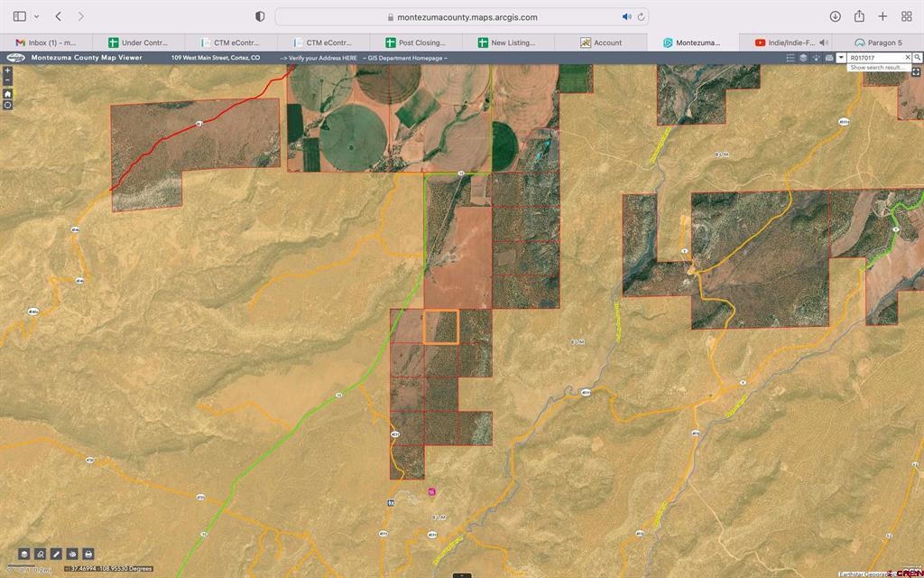Expand the search source dropdown arrow
This screenshot has height=578, width=924.
click(841, 58)
